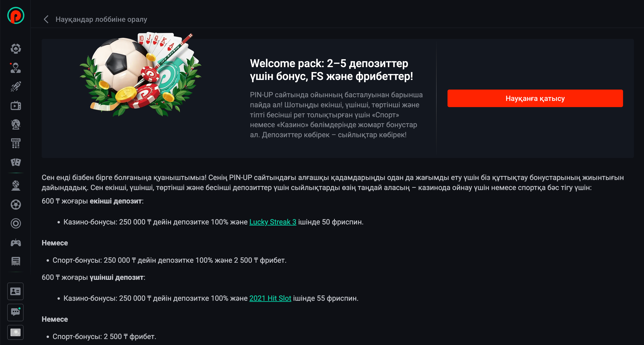Open the profile ID card icon
The height and width of the screenshot is (345, 644).
point(15,291)
